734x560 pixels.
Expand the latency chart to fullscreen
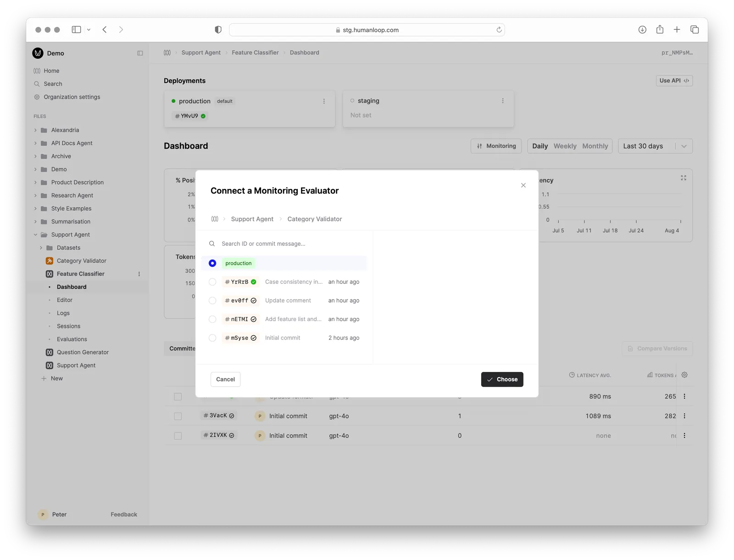(684, 178)
